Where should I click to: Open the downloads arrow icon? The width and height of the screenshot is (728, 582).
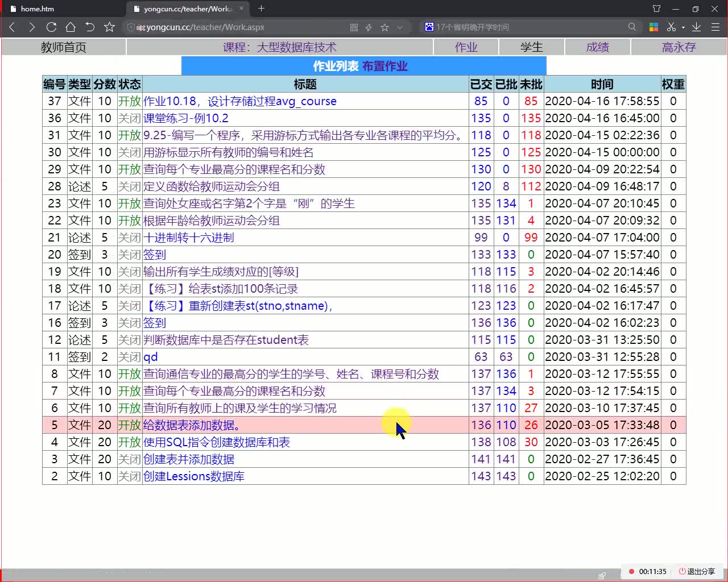696,27
